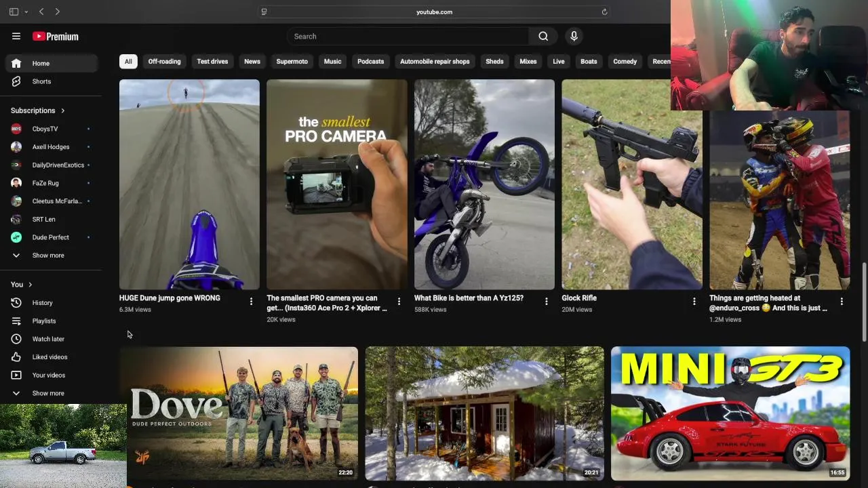The image size is (868, 488).
Task: Select the All filter chip
Action: (128, 62)
